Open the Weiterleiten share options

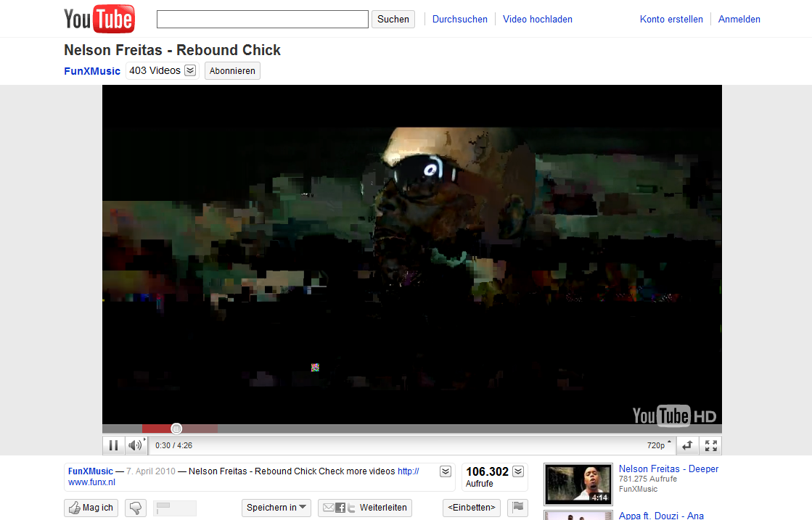tap(383, 508)
